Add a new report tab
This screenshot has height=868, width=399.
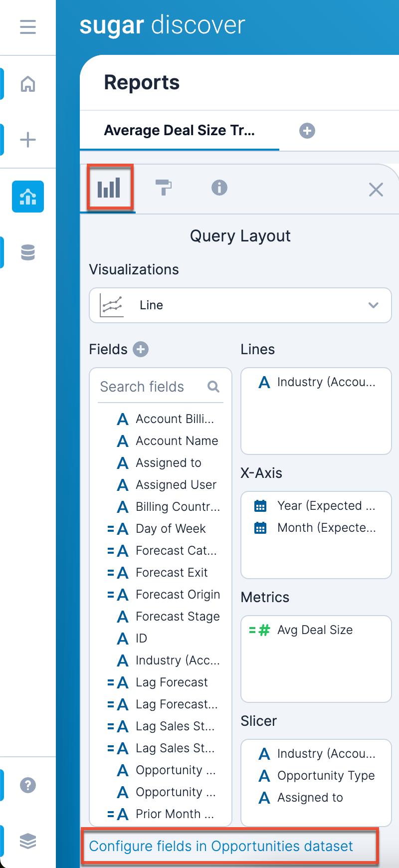[307, 131]
